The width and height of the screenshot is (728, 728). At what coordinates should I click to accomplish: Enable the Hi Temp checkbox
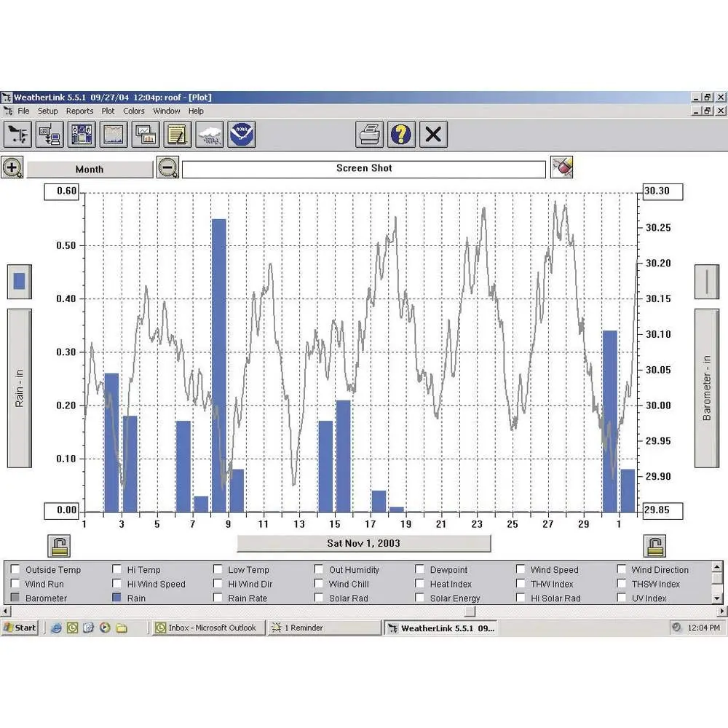(x=116, y=569)
